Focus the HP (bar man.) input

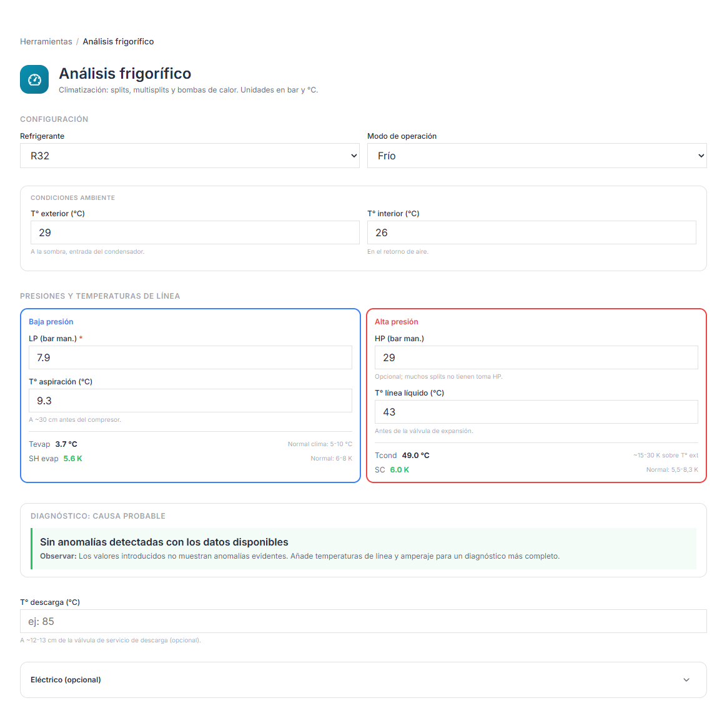(x=537, y=357)
